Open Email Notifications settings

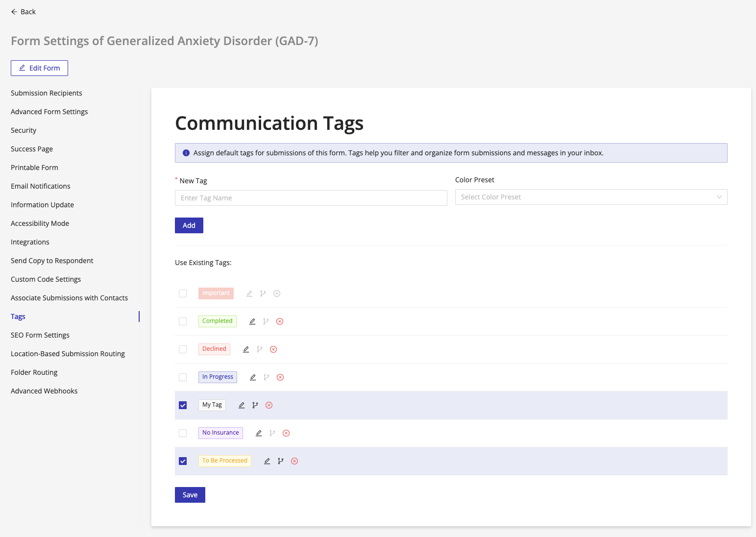coord(41,186)
